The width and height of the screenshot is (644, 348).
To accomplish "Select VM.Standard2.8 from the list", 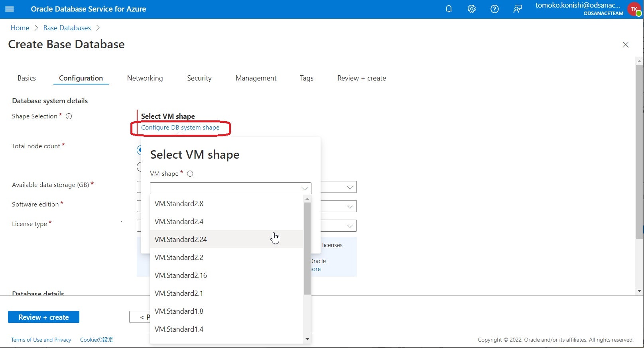I will coord(226,204).
